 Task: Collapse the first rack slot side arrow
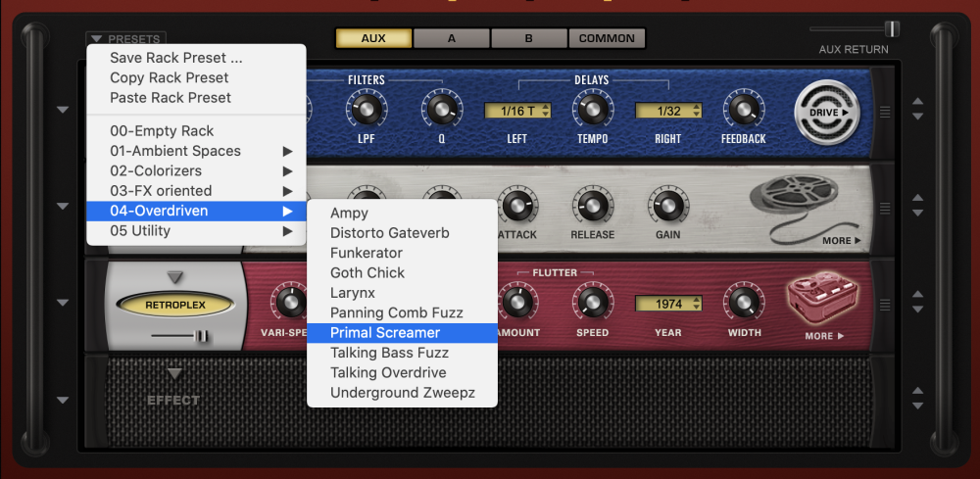pyautogui.click(x=63, y=110)
